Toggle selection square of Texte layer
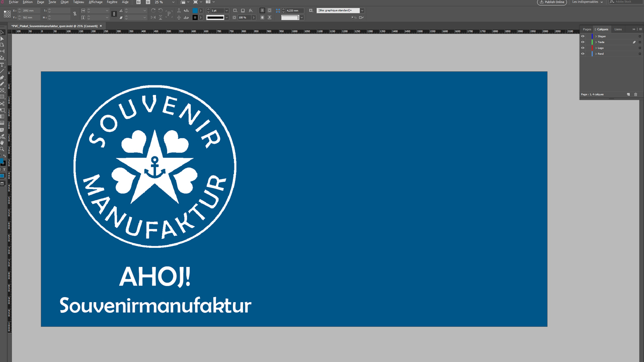Screen dimensions: 644x362 click(640, 42)
